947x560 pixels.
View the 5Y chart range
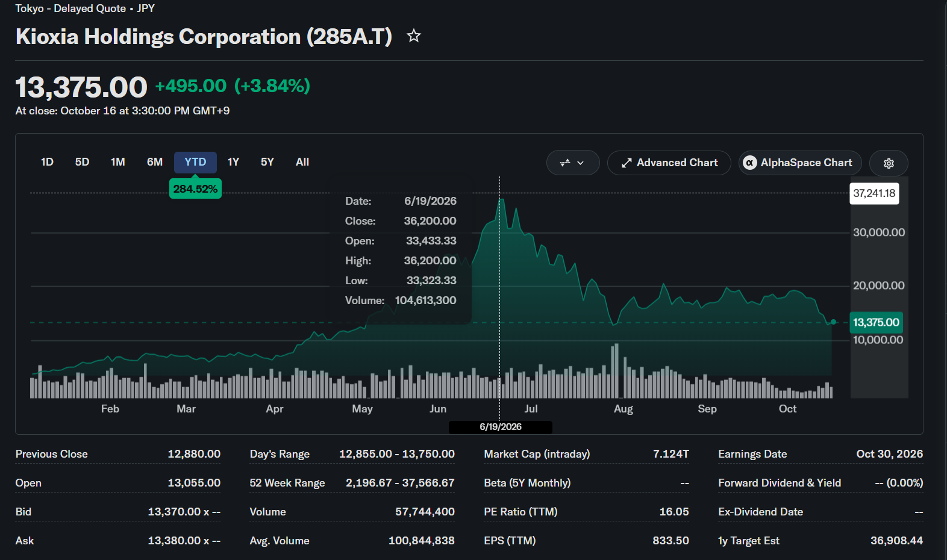point(267,162)
